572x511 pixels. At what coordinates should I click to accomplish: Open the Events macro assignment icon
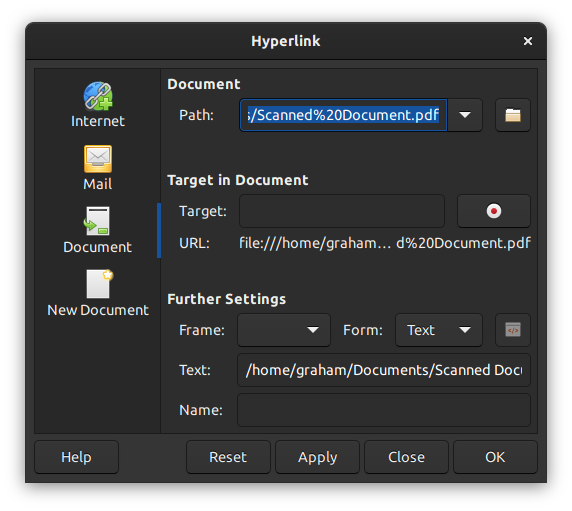(513, 330)
